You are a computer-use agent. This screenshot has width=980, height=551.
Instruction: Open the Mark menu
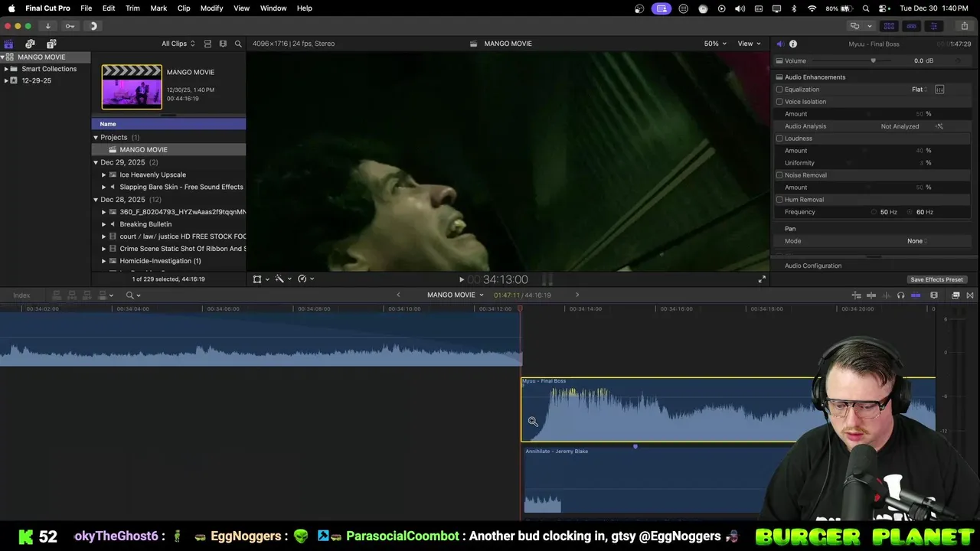tap(158, 8)
